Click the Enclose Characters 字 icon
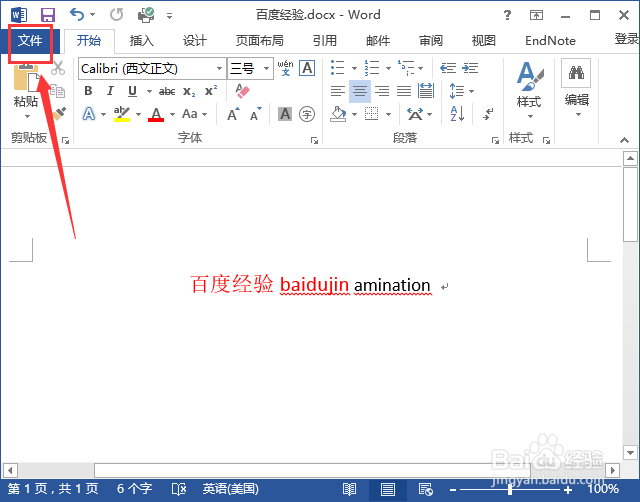The height and width of the screenshot is (502, 640). click(x=307, y=114)
